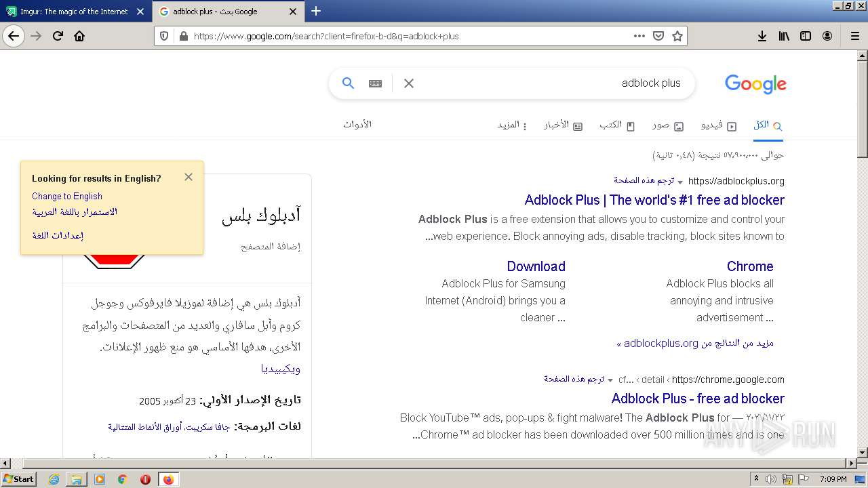View site security padlock info
The width and height of the screenshot is (868, 488).
pos(183,36)
